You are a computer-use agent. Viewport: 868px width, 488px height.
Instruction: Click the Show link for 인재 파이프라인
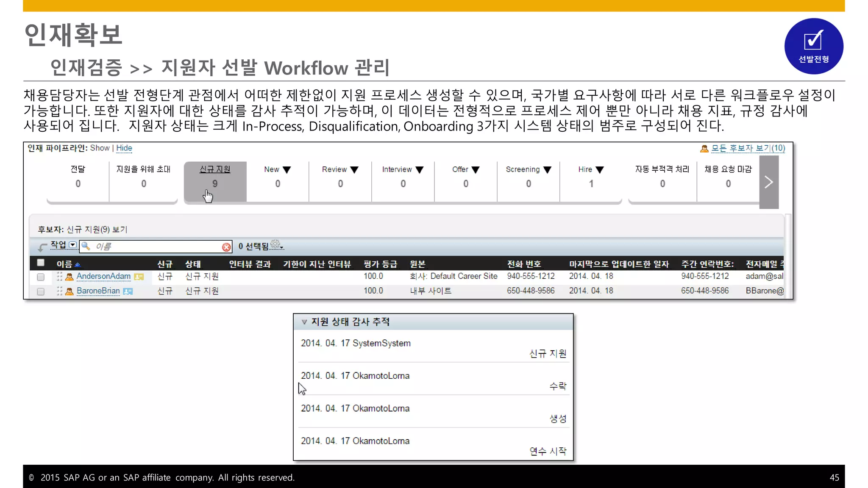100,148
